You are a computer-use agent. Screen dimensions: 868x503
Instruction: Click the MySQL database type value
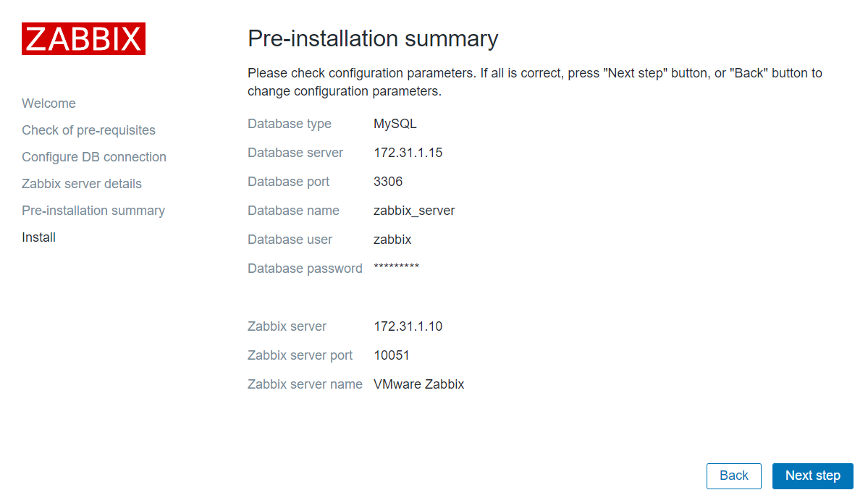click(395, 124)
